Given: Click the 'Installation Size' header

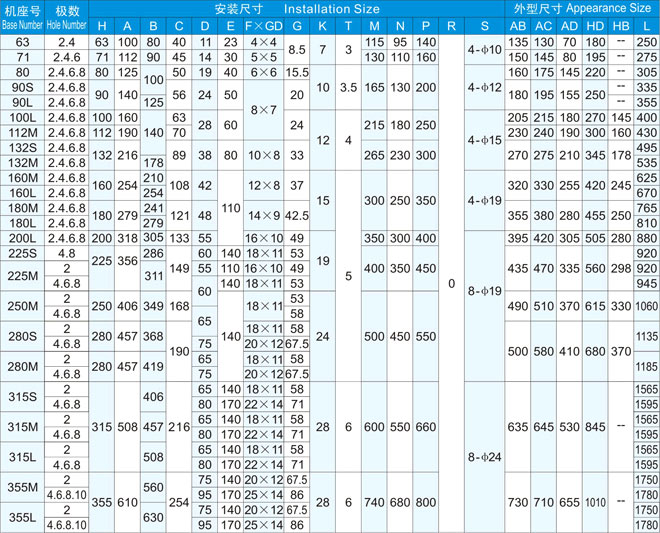Looking at the screenshot, I should coord(297,9).
